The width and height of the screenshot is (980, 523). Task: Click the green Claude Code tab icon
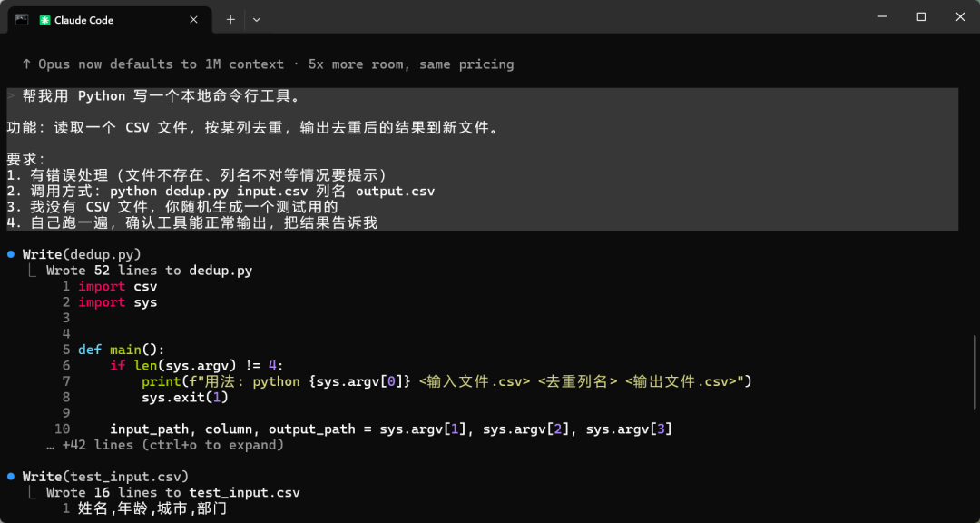(x=44, y=20)
